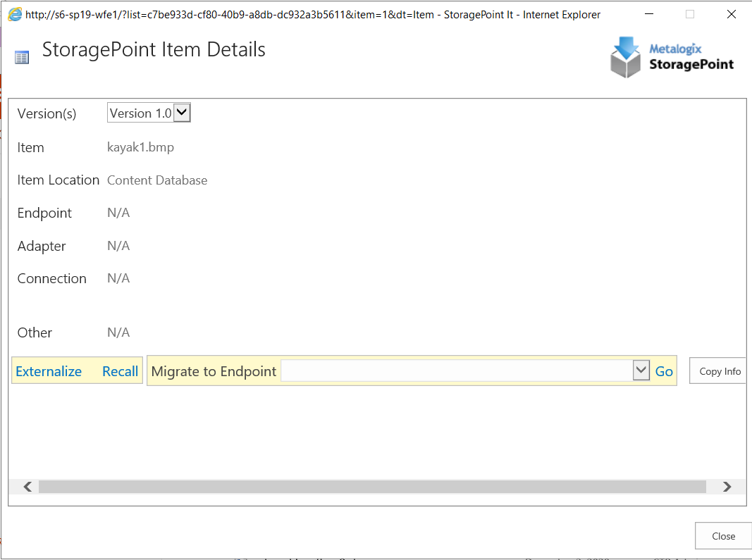Click the Endpoint N/A value
The image size is (752, 560).
point(118,213)
